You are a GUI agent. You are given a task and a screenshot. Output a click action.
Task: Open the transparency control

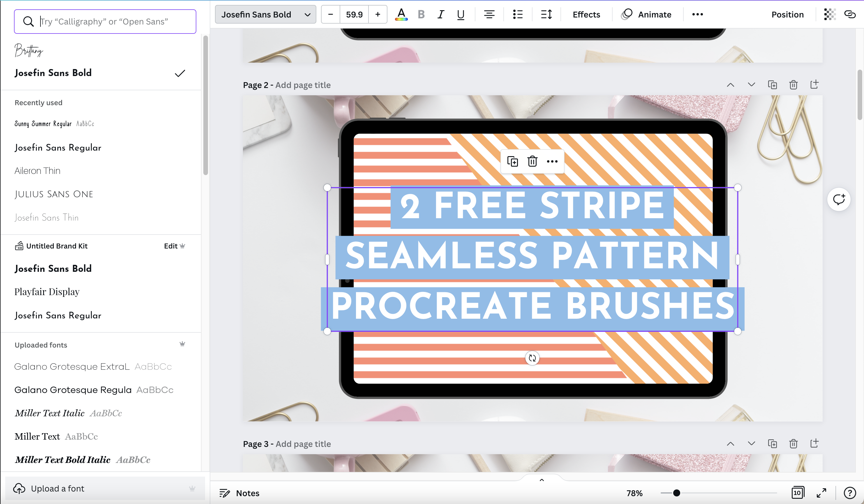(830, 14)
